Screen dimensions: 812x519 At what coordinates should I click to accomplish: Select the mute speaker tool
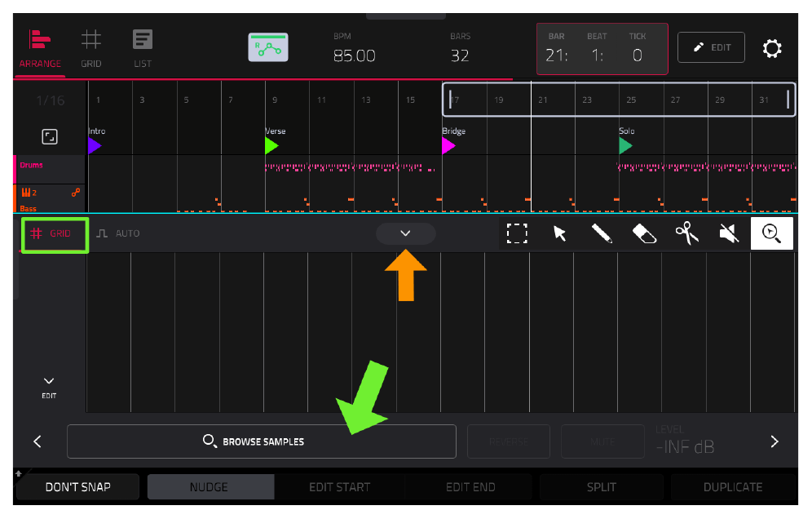[x=729, y=233]
